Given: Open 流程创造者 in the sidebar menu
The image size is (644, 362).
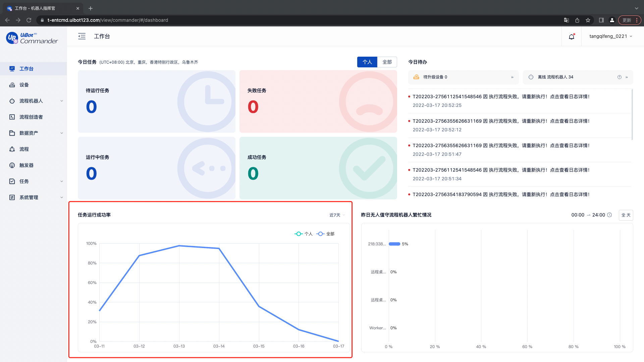Looking at the screenshot, I should coord(34,117).
